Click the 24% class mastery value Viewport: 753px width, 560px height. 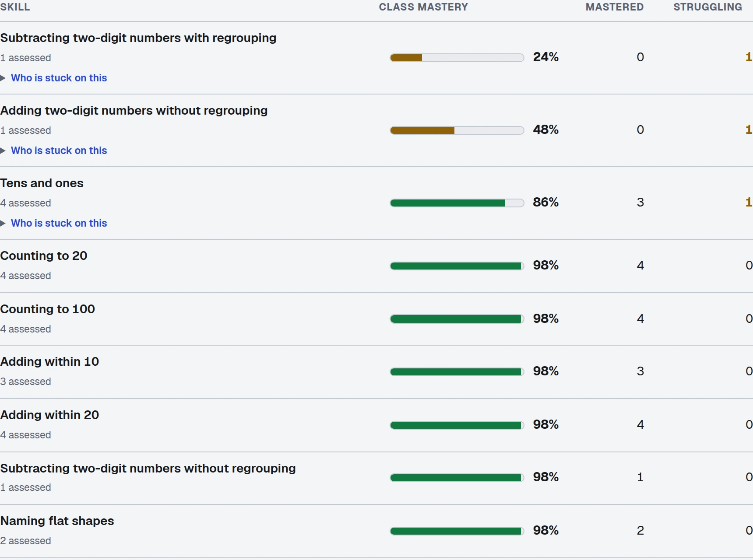pyautogui.click(x=546, y=57)
